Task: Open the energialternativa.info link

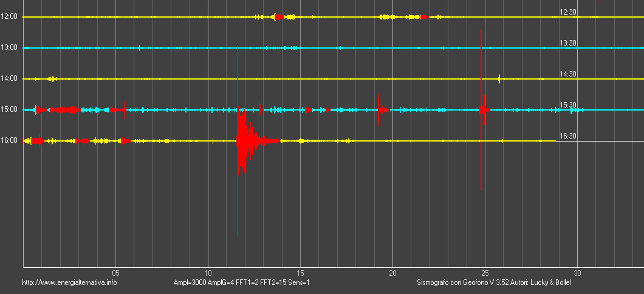Action: (x=69, y=282)
